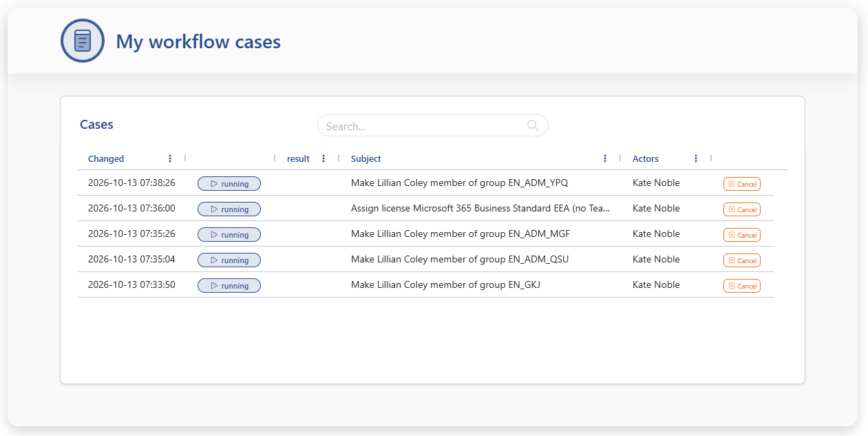Cancel the Microsoft 365 license case
The image size is (868, 436).
click(x=742, y=209)
